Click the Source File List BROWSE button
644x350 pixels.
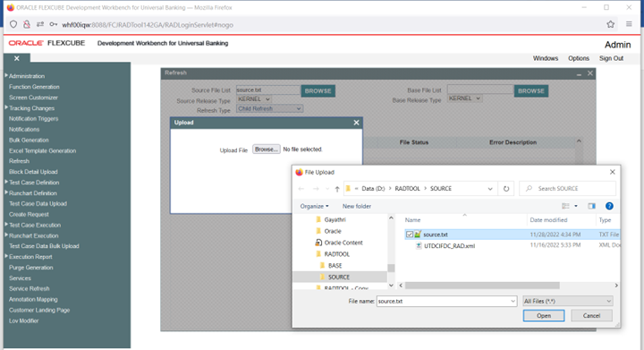[x=318, y=90]
